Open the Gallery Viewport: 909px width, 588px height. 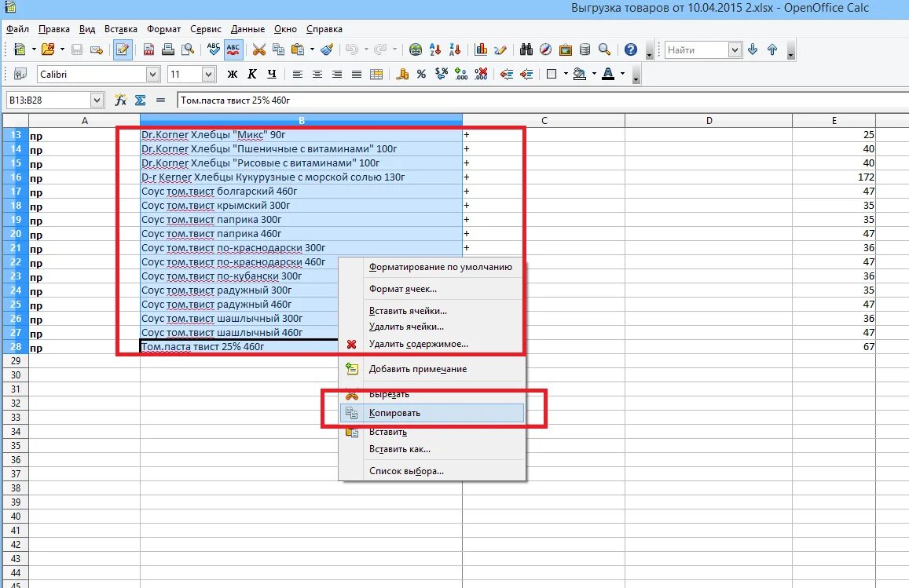click(x=565, y=49)
